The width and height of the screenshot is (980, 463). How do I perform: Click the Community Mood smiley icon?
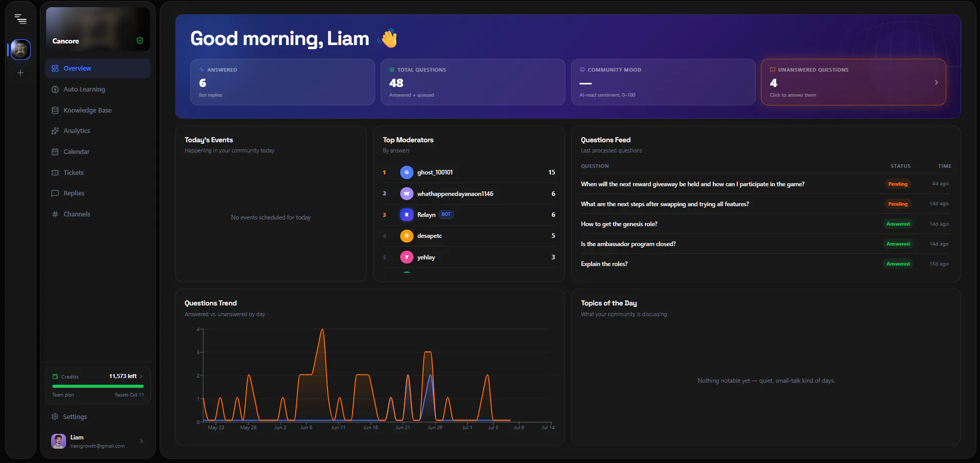(582, 70)
